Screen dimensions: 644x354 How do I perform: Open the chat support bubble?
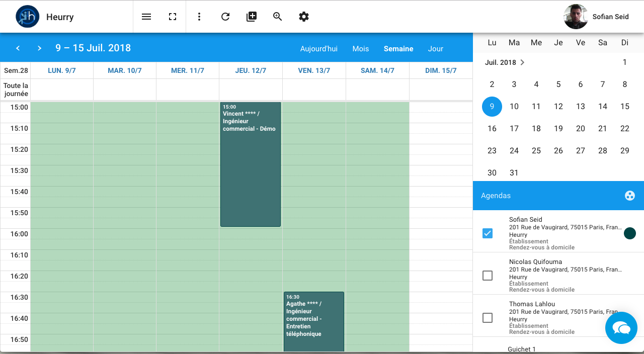[x=621, y=328]
